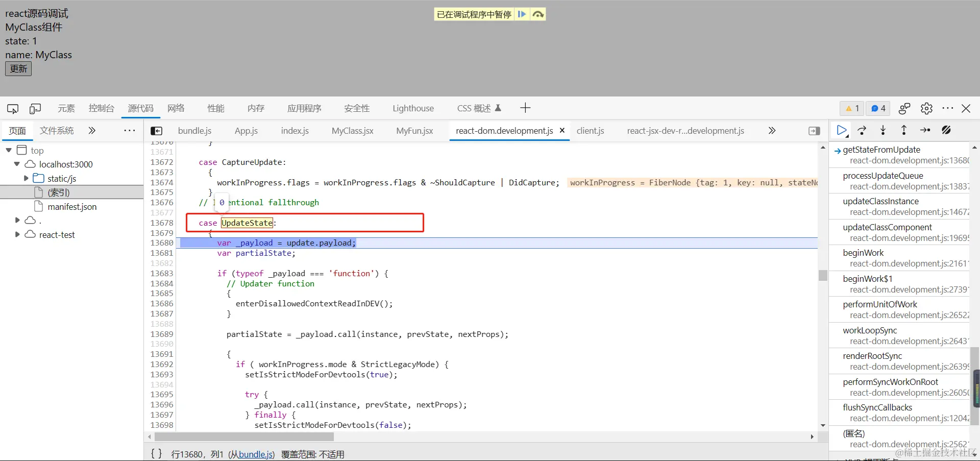Select performUnitOfWork call stack frame
The width and height of the screenshot is (980, 461).
click(899, 309)
